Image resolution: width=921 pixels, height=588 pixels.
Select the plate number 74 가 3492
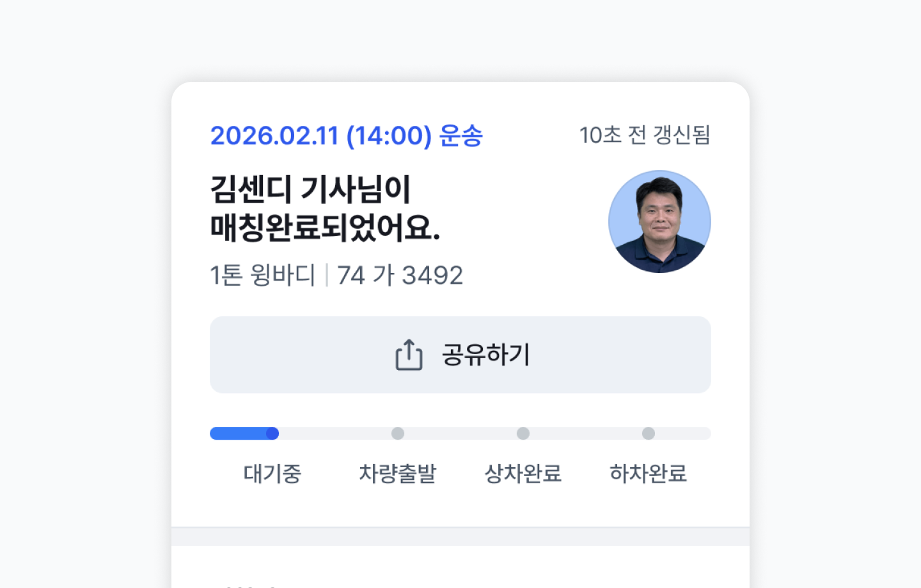point(400,275)
